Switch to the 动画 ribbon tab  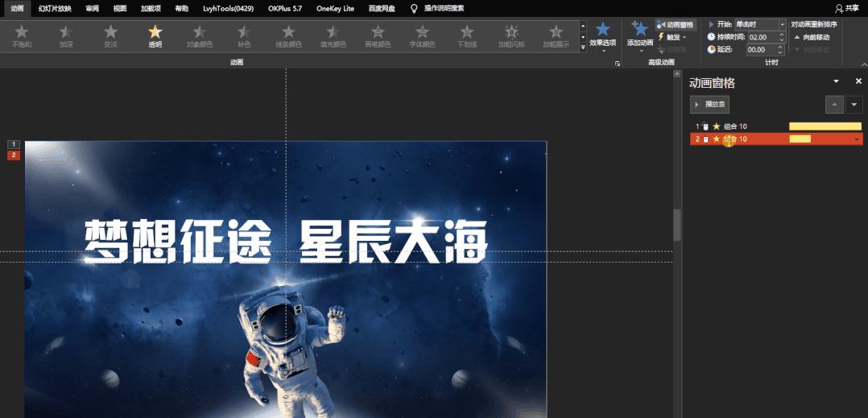[x=17, y=8]
